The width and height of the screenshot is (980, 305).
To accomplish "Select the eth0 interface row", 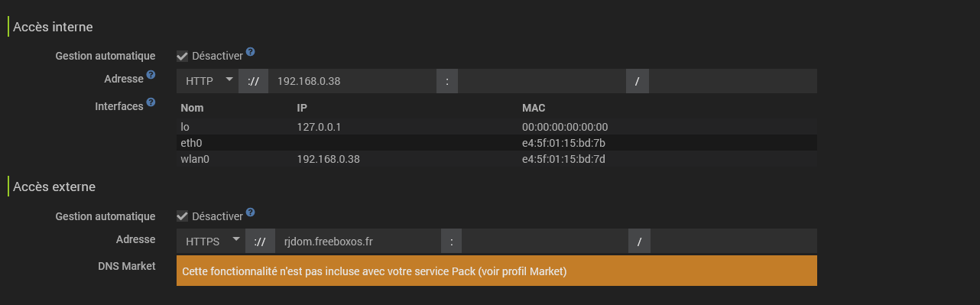I will (x=497, y=143).
